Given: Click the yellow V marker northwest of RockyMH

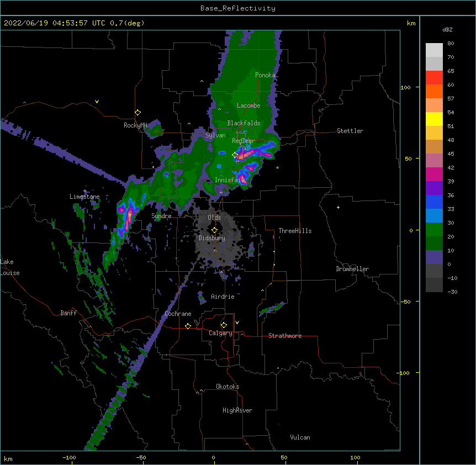Looking at the screenshot, I should 97,102.
